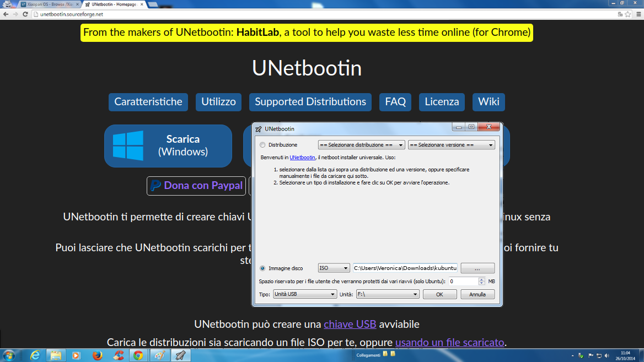This screenshot has width=644, height=362.
Task: Click OK in the UNetbootin dialog
Action: click(439, 294)
